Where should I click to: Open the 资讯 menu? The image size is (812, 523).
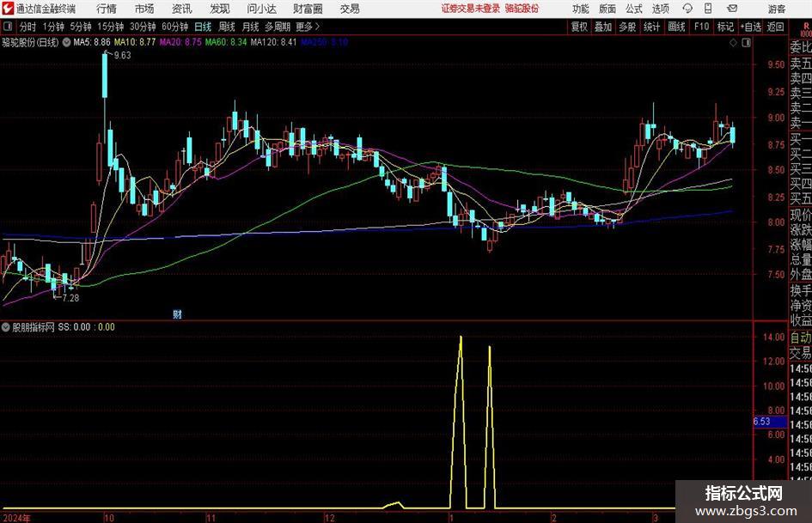(x=182, y=9)
